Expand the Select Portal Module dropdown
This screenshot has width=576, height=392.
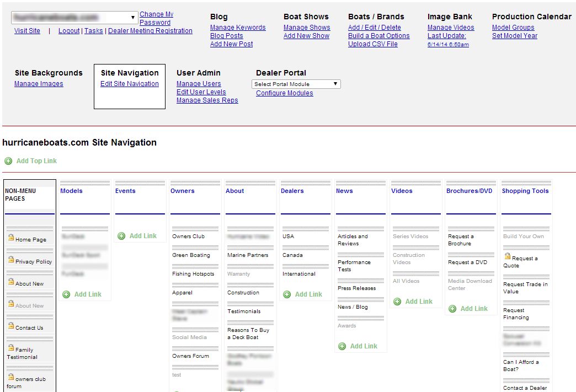(335, 84)
